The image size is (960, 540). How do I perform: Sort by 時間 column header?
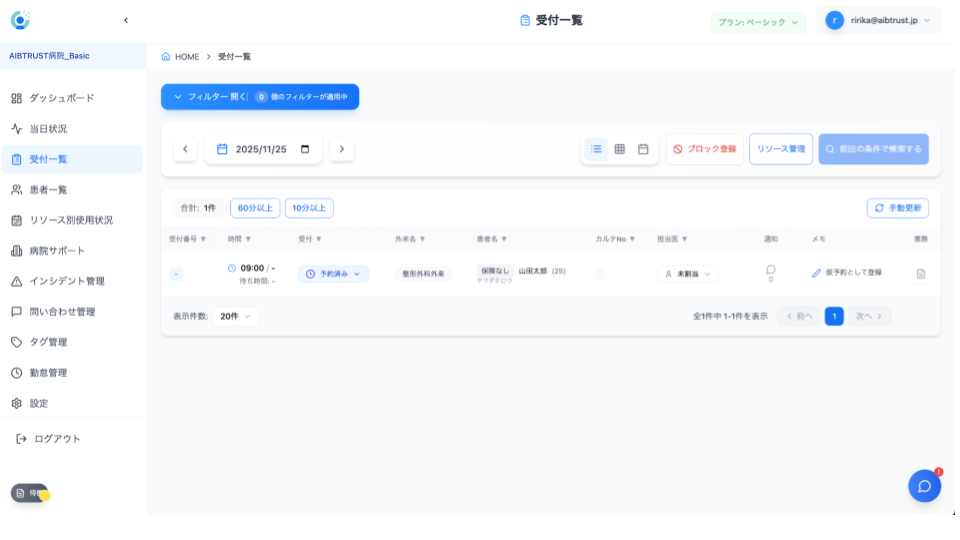point(239,239)
